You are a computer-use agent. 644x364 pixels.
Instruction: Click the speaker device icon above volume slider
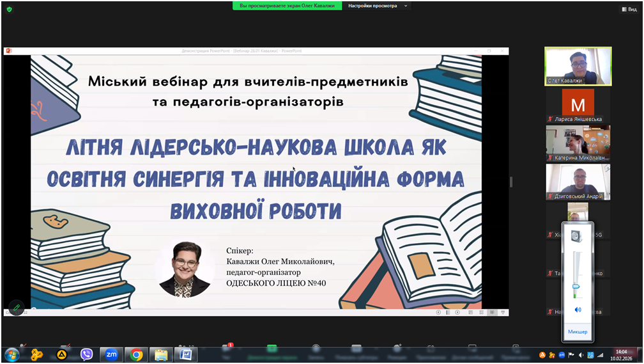click(x=577, y=236)
